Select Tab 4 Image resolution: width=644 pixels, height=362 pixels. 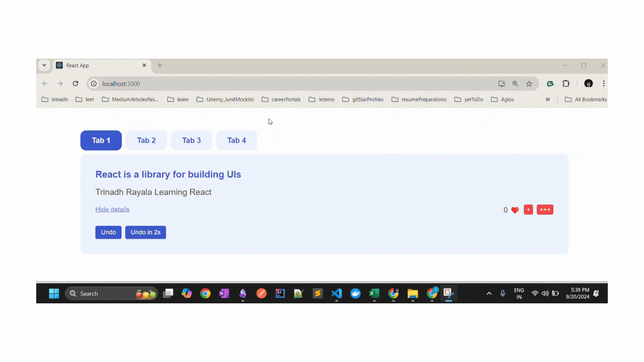point(236,140)
